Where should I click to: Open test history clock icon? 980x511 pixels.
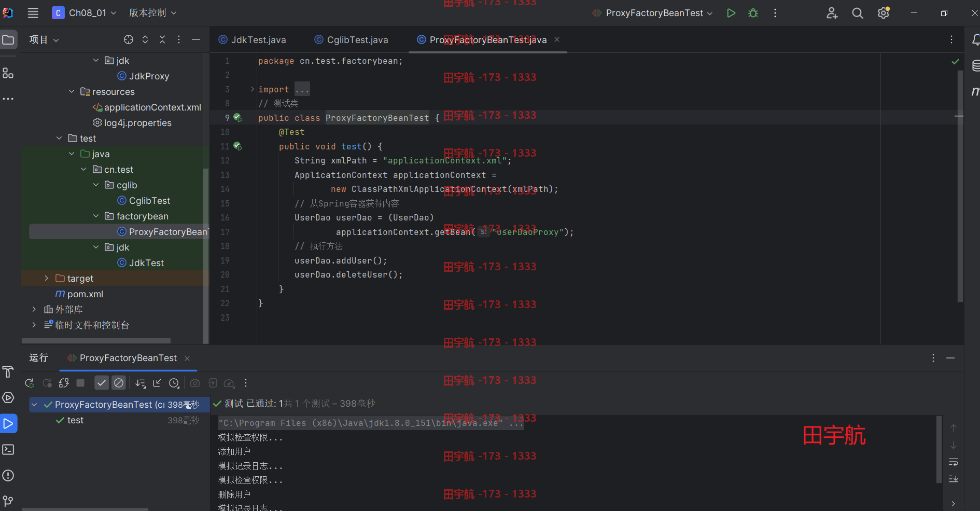point(174,383)
